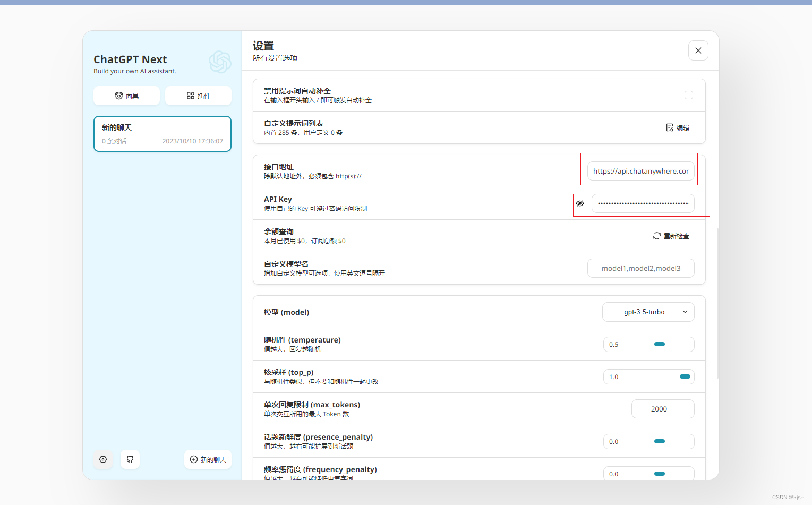Recheck balance with 重新检查 button
Viewport: 812px width, 505px height.
pos(671,236)
